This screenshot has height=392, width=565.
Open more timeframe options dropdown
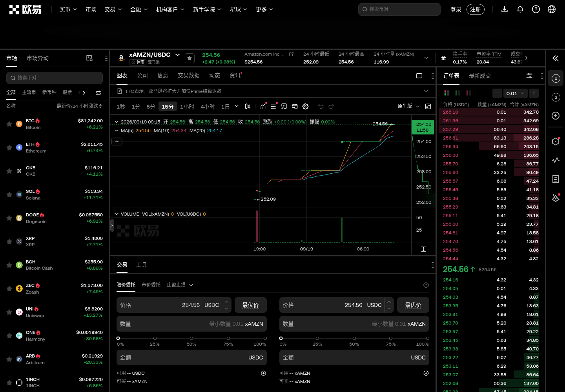click(x=237, y=106)
